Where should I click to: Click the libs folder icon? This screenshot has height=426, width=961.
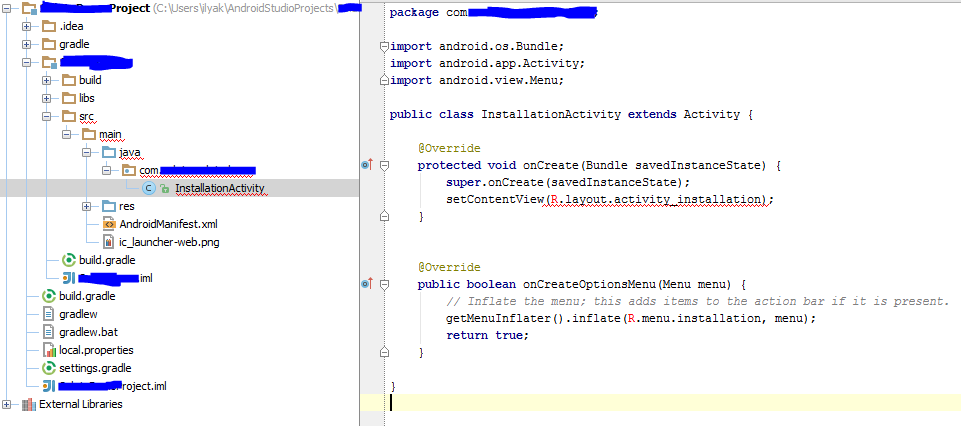pyautogui.click(x=69, y=98)
